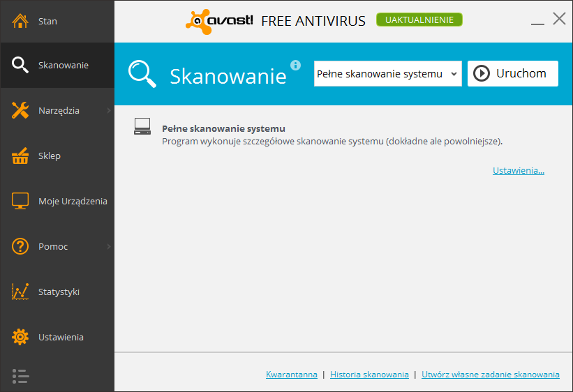Close the avast window
Viewport: 573px width, 392px height.
click(559, 19)
